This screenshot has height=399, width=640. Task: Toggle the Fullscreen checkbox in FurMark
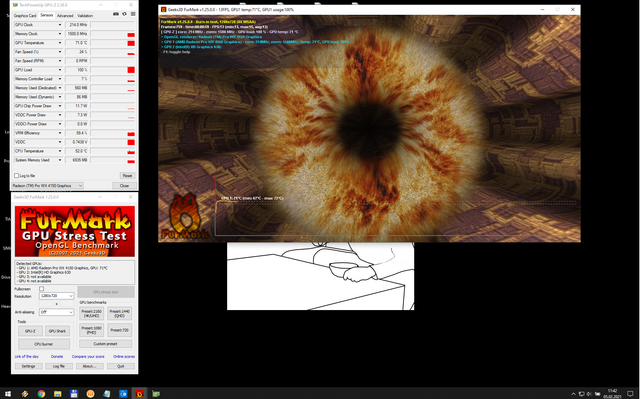[x=41, y=289]
